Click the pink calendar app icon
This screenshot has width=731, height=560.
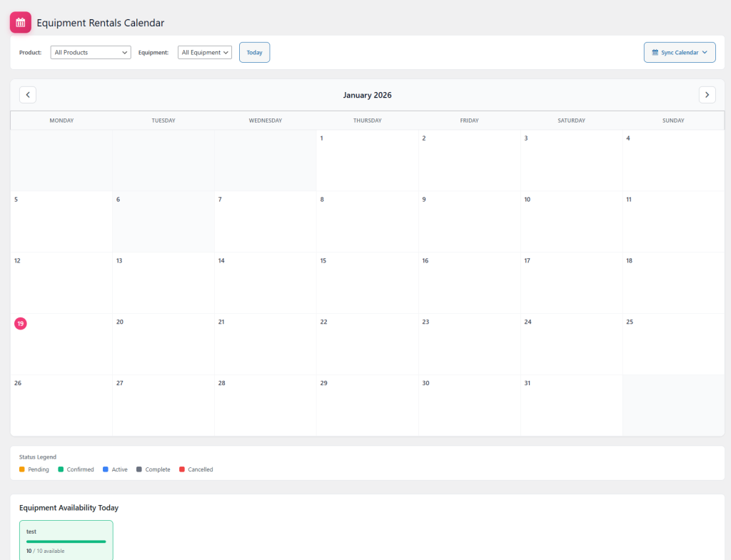(20, 22)
